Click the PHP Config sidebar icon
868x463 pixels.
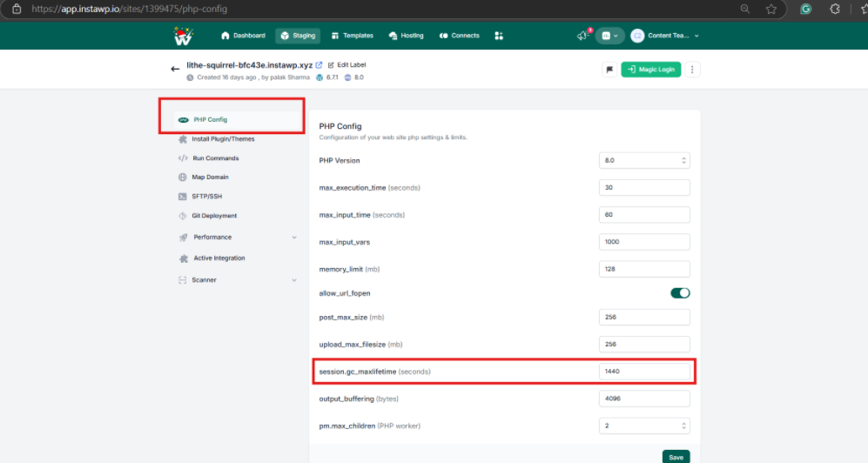183,119
